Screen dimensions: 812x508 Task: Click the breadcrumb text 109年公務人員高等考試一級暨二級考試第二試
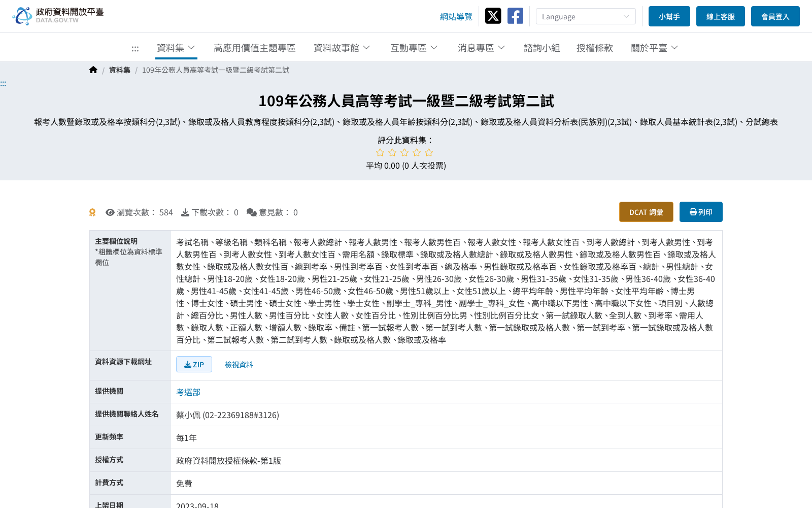pyautogui.click(x=216, y=70)
